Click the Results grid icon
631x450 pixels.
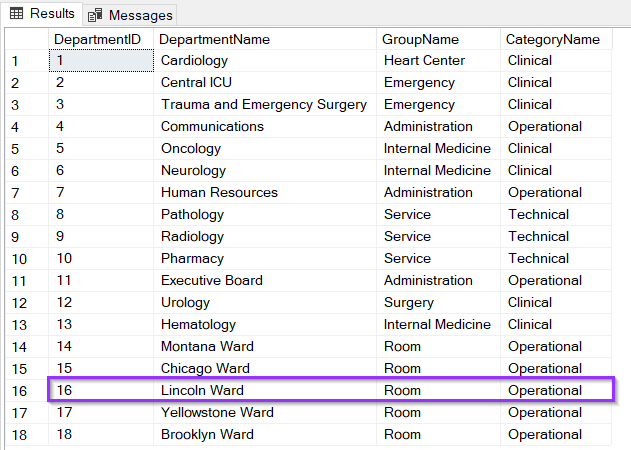[16, 14]
